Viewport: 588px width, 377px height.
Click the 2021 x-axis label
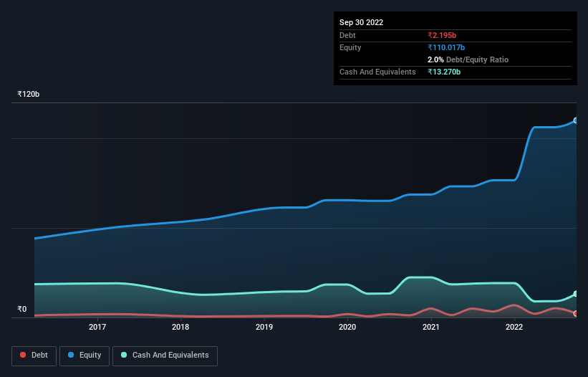[x=431, y=327]
